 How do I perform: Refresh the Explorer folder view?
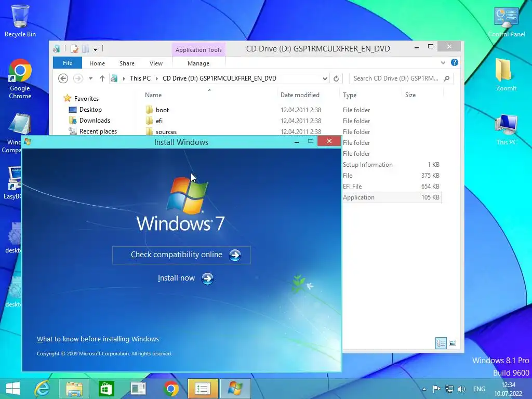pos(336,79)
